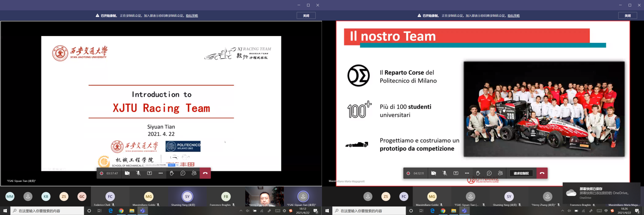The width and height of the screenshot is (644, 215).
Task: Open more actions menu in the left meeting
Action: click(161, 174)
